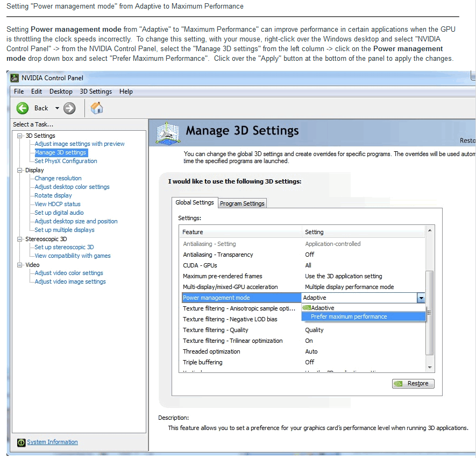476x458 pixels.
Task: Switch to the Global Settings tab
Action: [195, 202]
